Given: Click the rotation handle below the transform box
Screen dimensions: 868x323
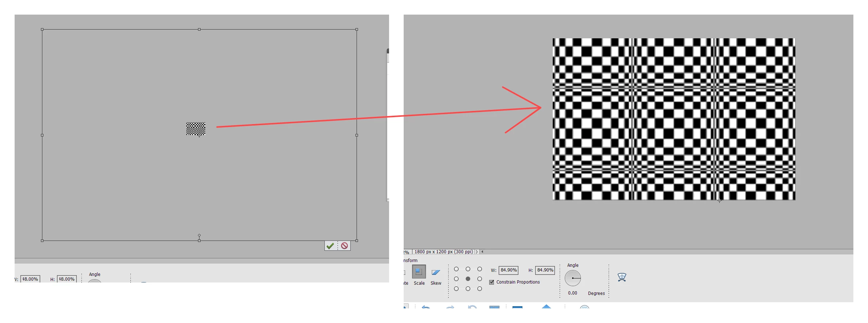Looking at the screenshot, I should point(199,235).
